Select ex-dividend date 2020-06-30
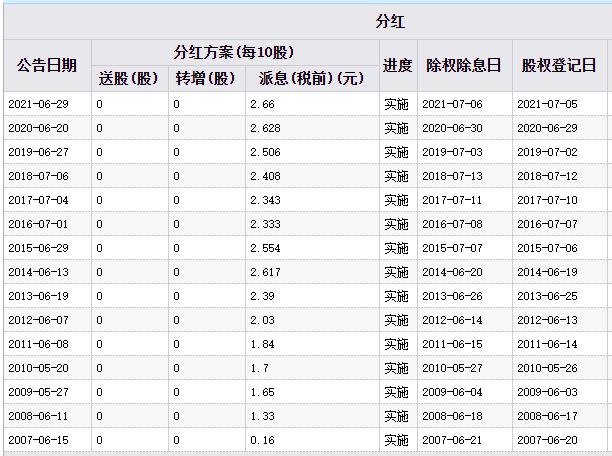The width and height of the screenshot is (612, 456). click(452, 128)
